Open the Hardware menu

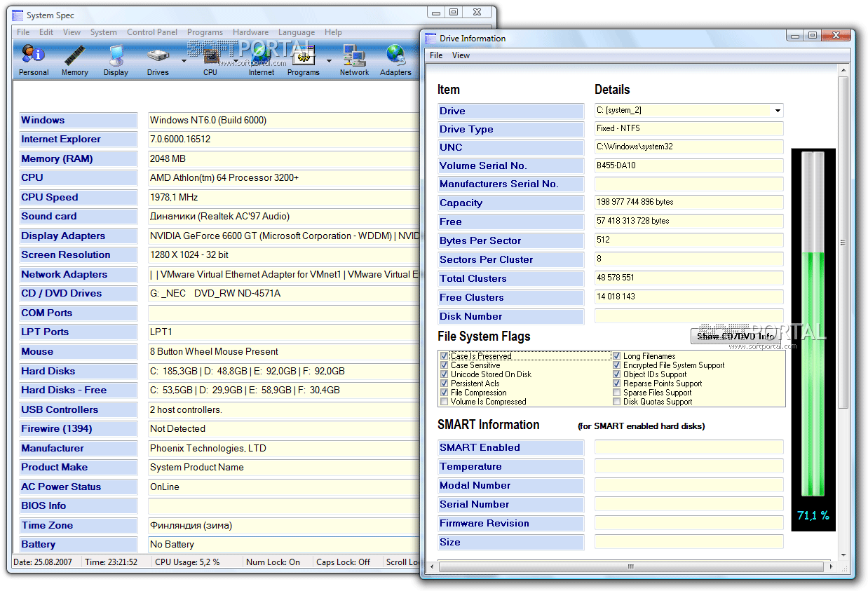coord(250,32)
